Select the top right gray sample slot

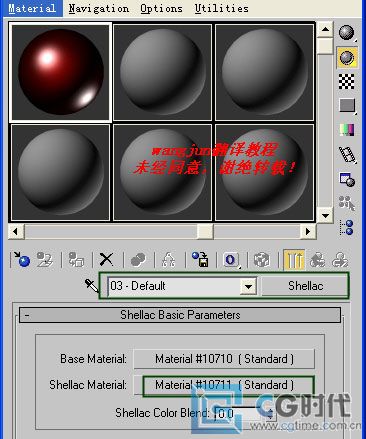[x=264, y=72]
